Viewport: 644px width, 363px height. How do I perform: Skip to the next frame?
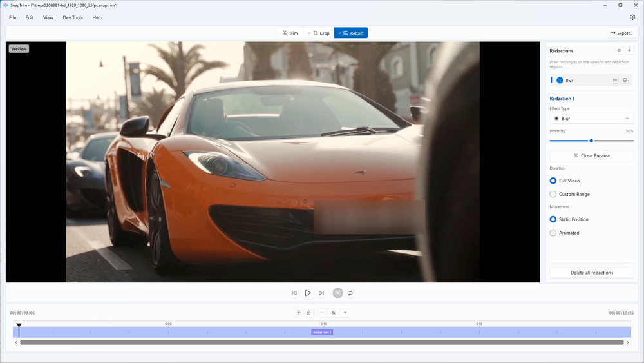(321, 293)
